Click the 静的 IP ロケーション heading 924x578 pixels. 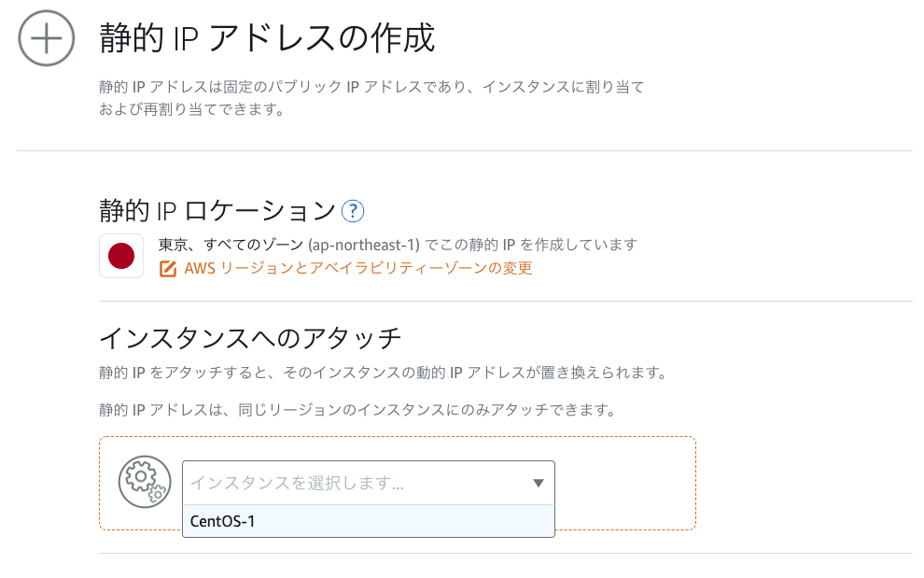pos(217,211)
